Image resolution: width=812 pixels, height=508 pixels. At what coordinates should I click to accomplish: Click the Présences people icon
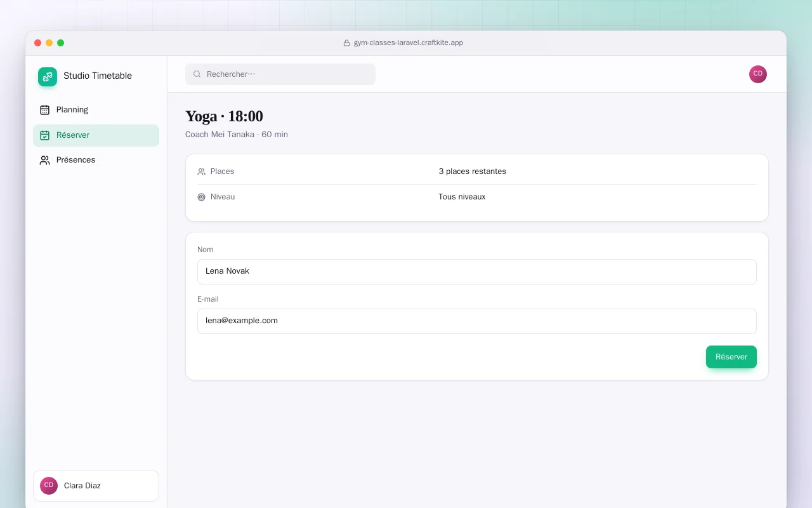tap(44, 160)
